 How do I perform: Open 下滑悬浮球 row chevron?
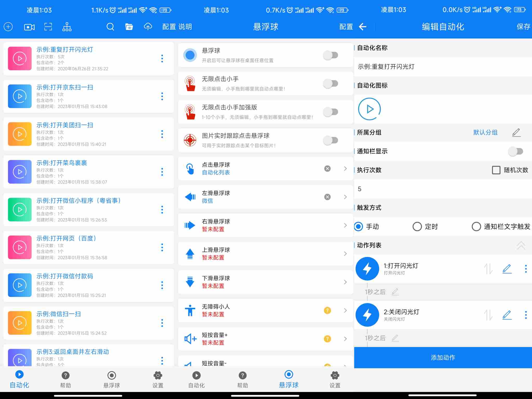point(345,282)
